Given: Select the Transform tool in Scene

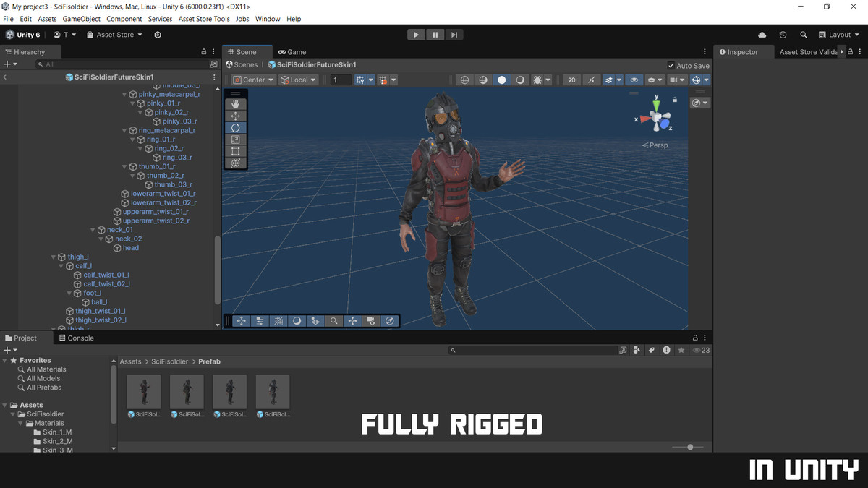Looking at the screenshot, I should 235,163.
